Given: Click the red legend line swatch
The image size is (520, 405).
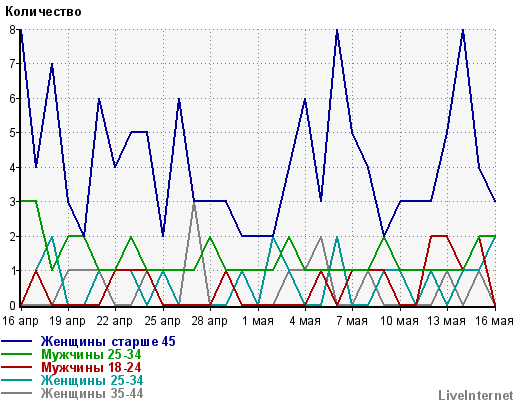Looking at the screenshot, I should (x=17, y=367).
